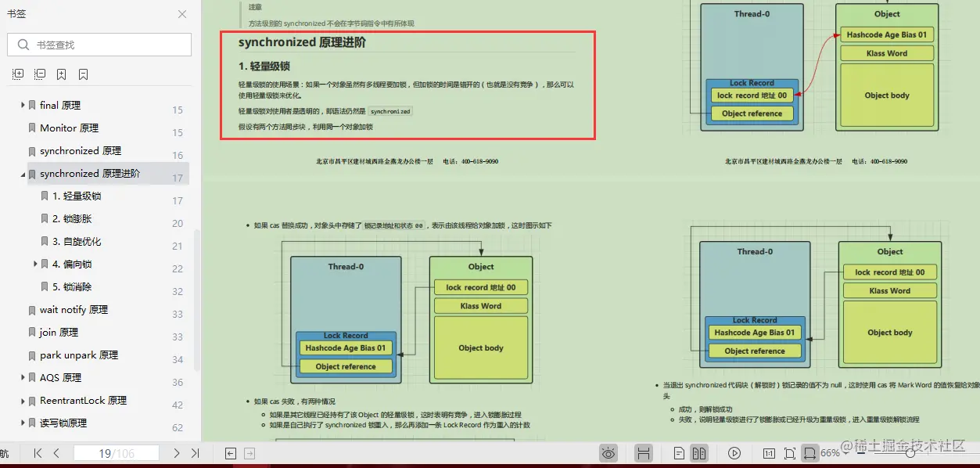This screenshot has height=468, width=980.
Task: View the page at 1:1 actual size
Action: tap(768, 452)
